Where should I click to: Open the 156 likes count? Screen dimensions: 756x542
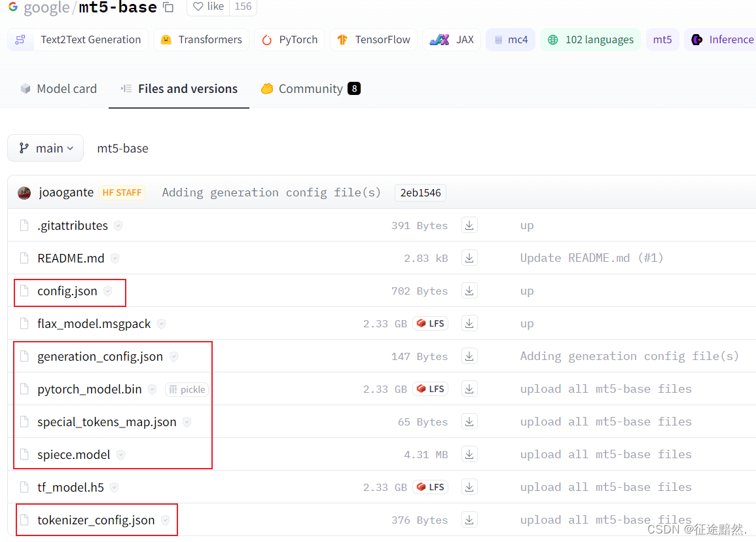coord(243,7)
